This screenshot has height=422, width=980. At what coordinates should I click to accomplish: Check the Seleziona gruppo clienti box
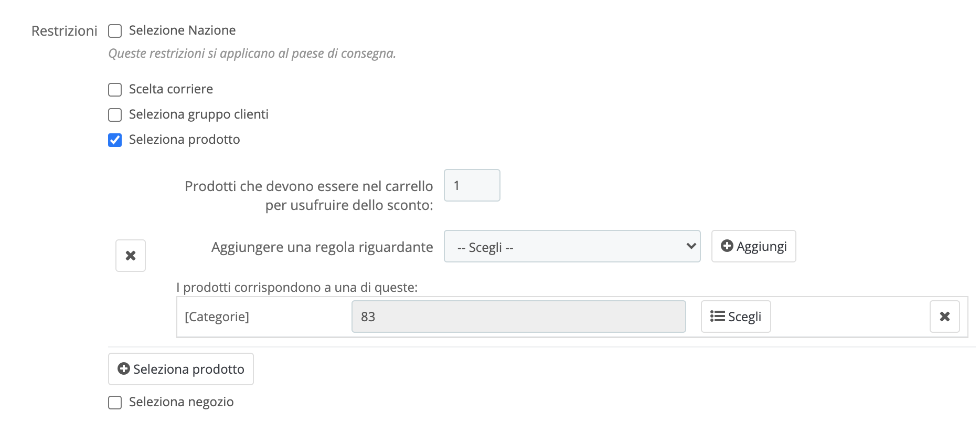coord(115,115)
